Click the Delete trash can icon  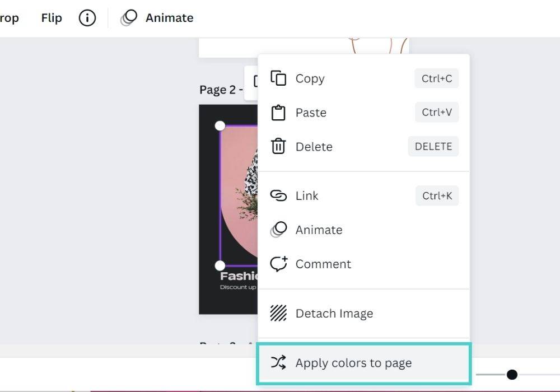click(278, 146)
